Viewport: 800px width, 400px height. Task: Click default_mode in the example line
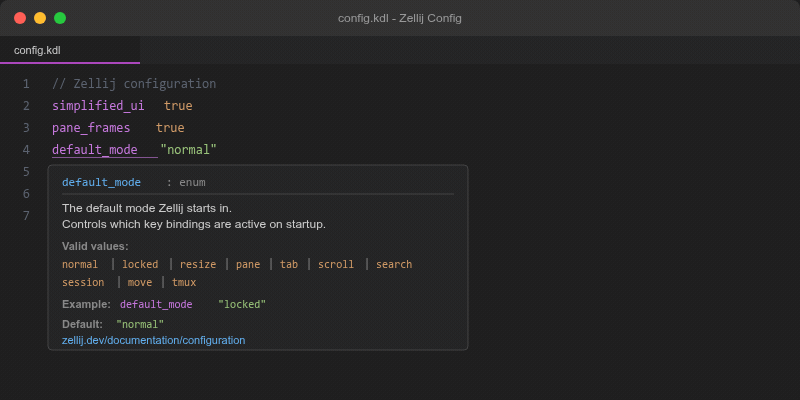(x=156, y=305)
